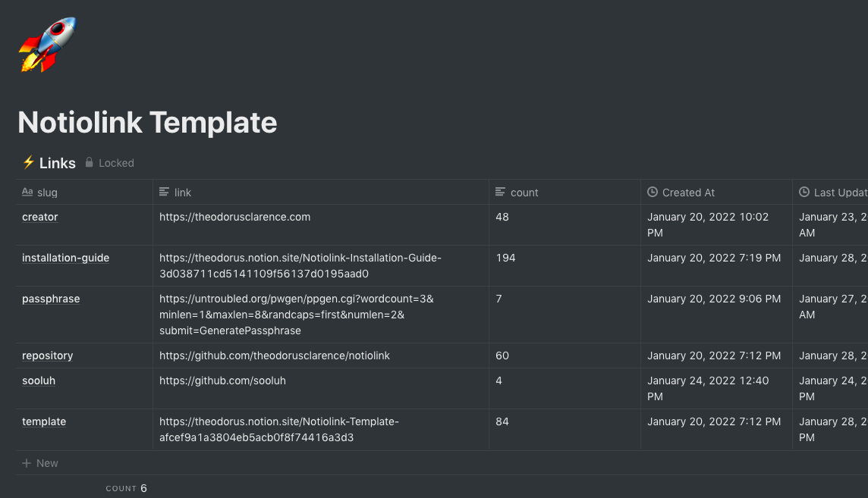
Task: Open the repository row page
Action: click(x=47, y=355)
